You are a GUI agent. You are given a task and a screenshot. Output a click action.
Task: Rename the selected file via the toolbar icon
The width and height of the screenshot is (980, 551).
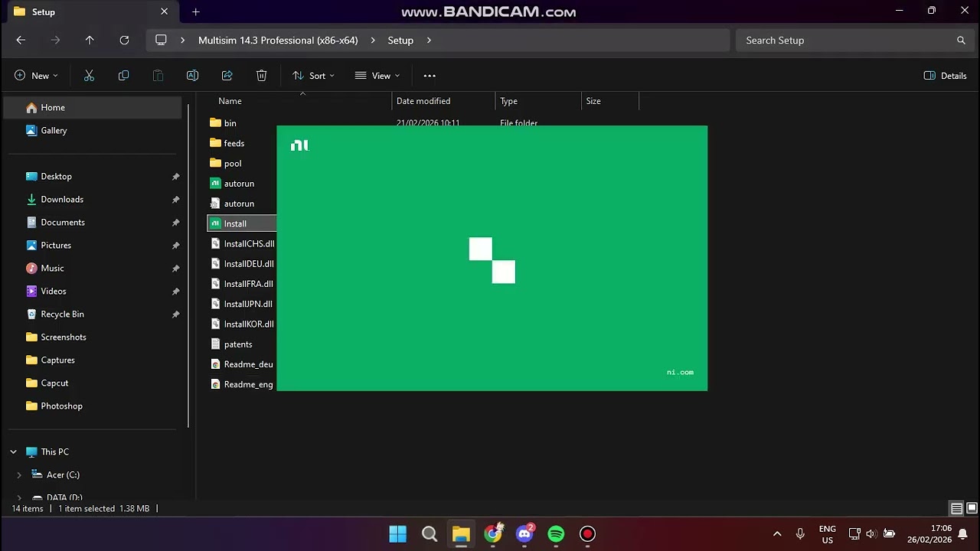(192, 76)
